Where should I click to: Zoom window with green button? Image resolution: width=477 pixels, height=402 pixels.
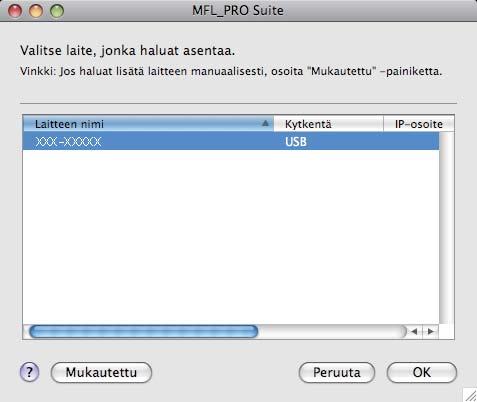coord(57,11)
